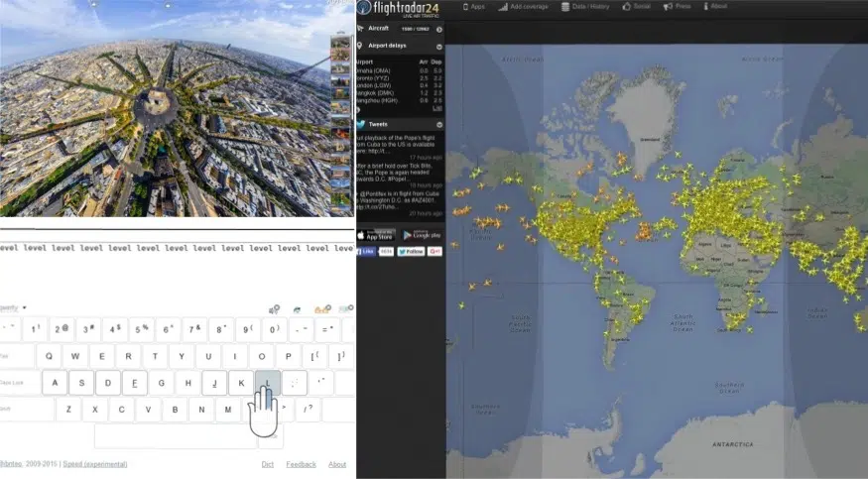Screen dimensions: 868x479
Task: Click the G key on virtual keyboard
Action: coord(161,383)
